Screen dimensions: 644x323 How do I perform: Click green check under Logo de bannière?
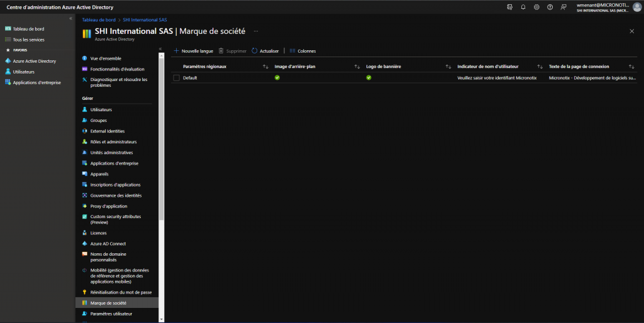369,77
